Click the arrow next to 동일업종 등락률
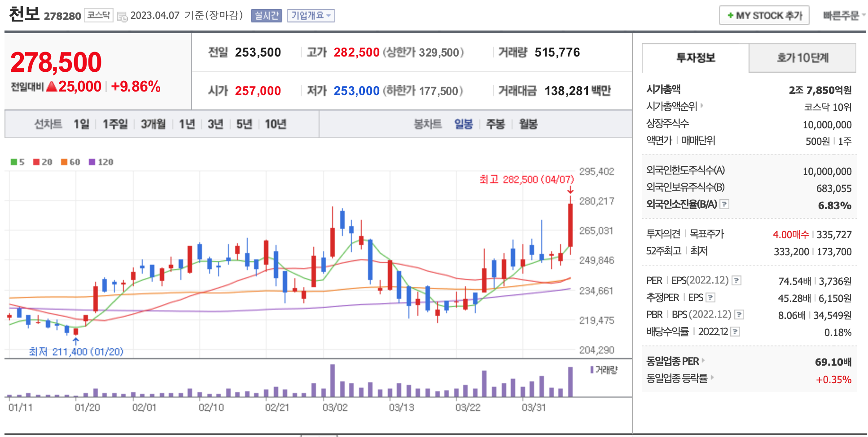The height and width of the screenshot is (437, 868). [x=712, y=378]
